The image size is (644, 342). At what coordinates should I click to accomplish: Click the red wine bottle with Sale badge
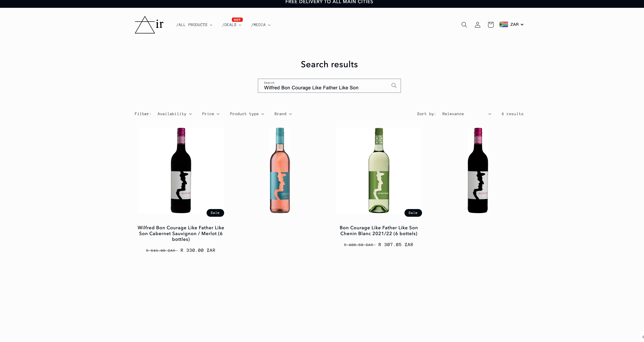click(181, 170)
